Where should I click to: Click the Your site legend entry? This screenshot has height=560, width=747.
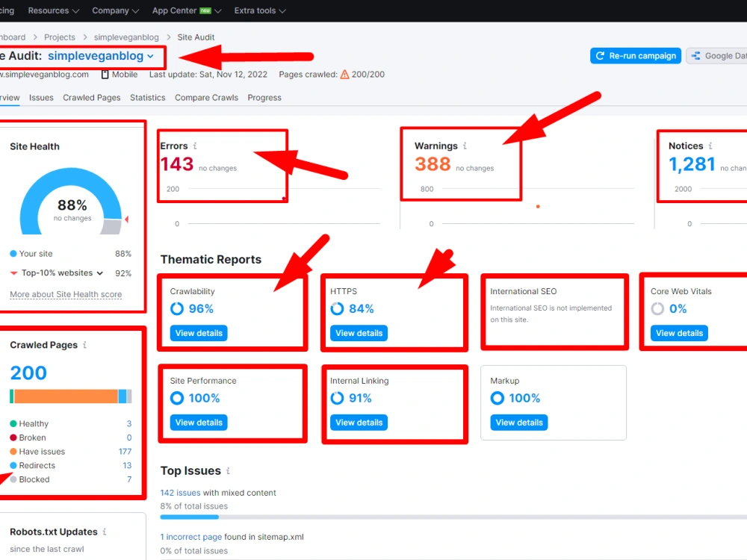pyautogui.click(x=31, y=254)
